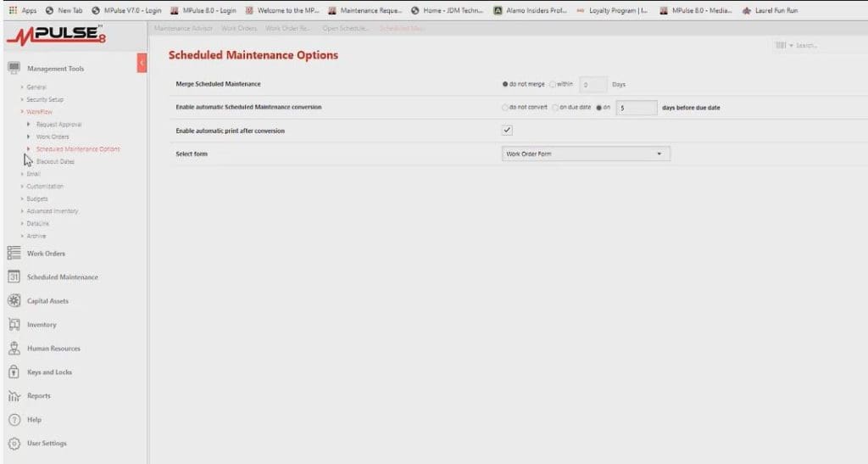Expand the Security Setup tree node

(22, 99)
